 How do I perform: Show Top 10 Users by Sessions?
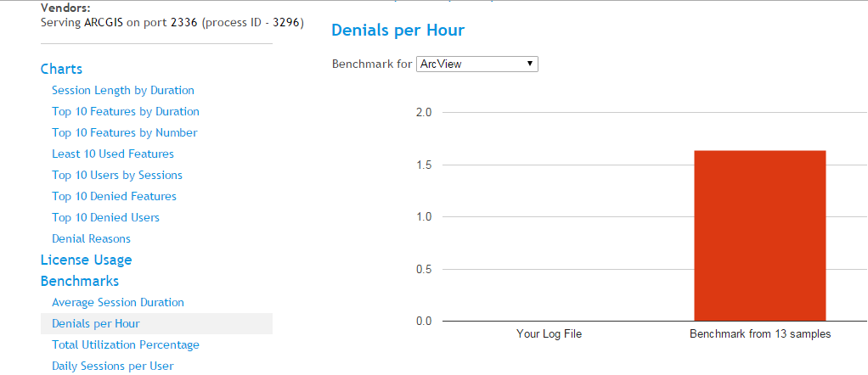pyautogui.click(x=117, y=175)
